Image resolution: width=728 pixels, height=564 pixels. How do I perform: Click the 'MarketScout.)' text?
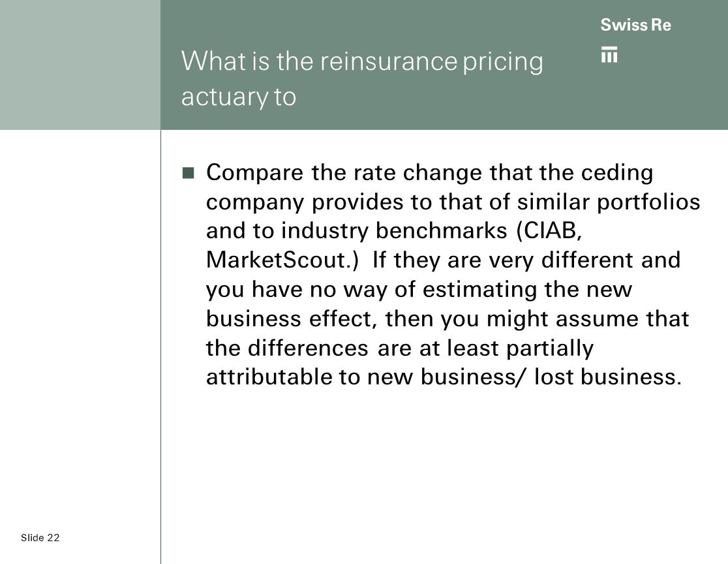(x=282, y=260)
